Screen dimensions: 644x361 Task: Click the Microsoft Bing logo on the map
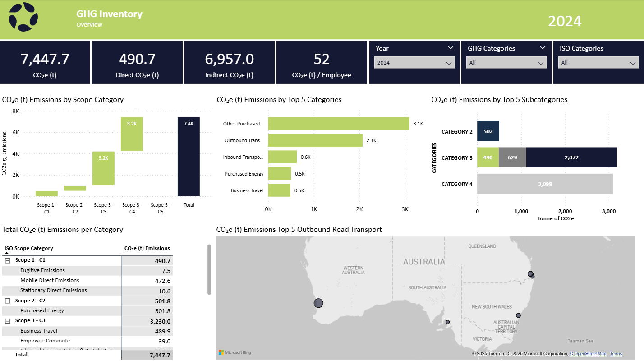pos(234,352)
